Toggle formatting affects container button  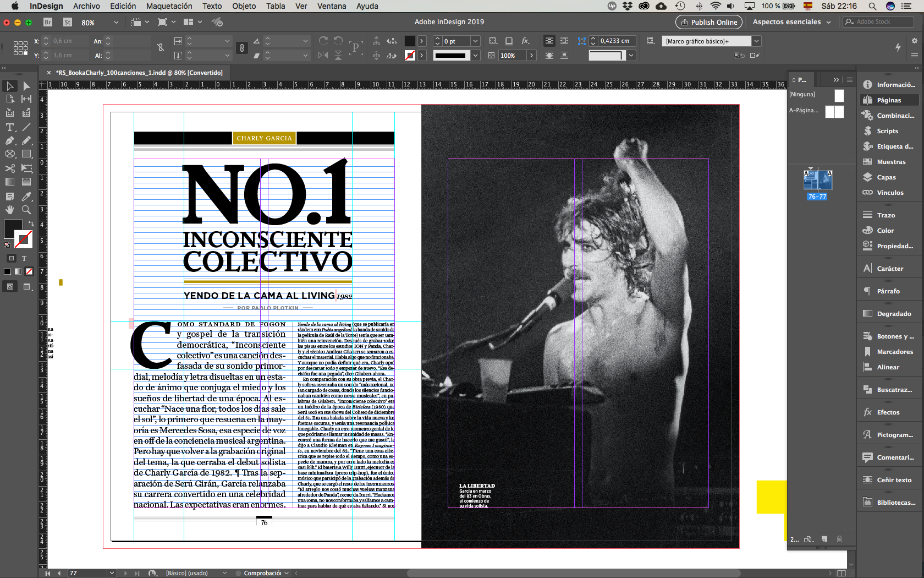point(11,258)
